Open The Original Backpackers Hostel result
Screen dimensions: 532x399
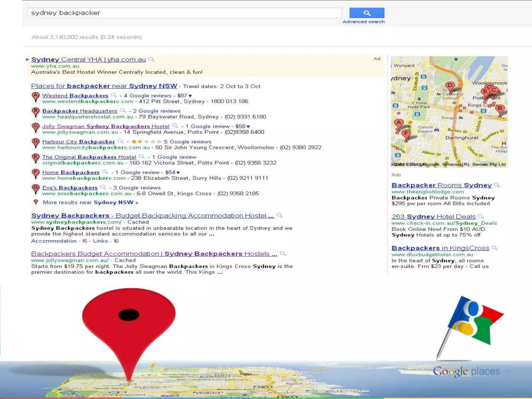[89, 157]
